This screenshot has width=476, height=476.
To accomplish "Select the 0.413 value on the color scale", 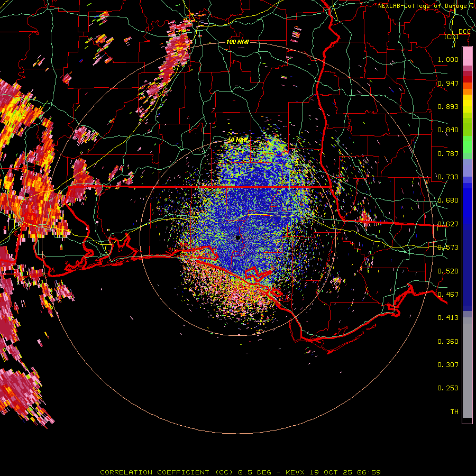I will coord(448,318).
